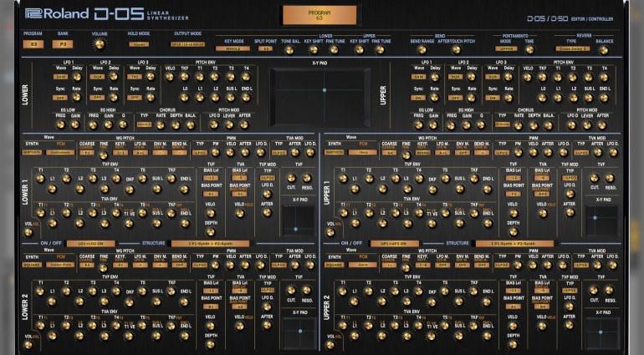Viewport: 644px width, 355px height.
Task: Click the main Volume knob
Action: pos(100,44)
